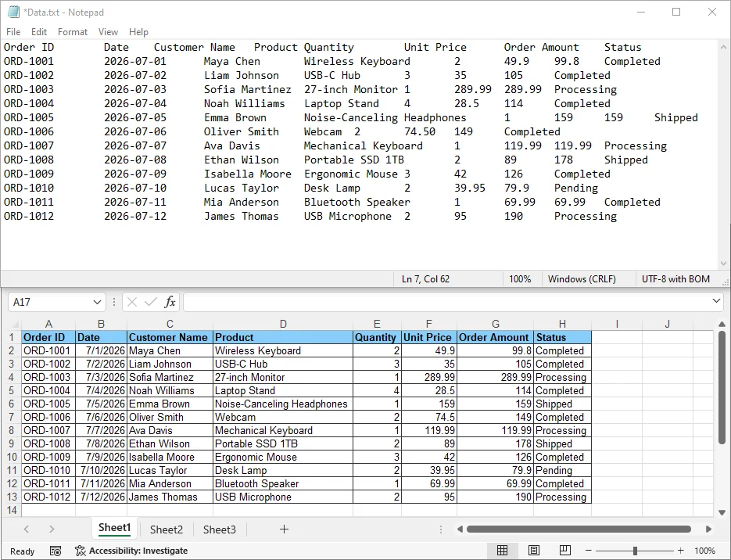Click the macro recording icon in status bar
This screenshot has width=731, height=560.
coord(56,551)
